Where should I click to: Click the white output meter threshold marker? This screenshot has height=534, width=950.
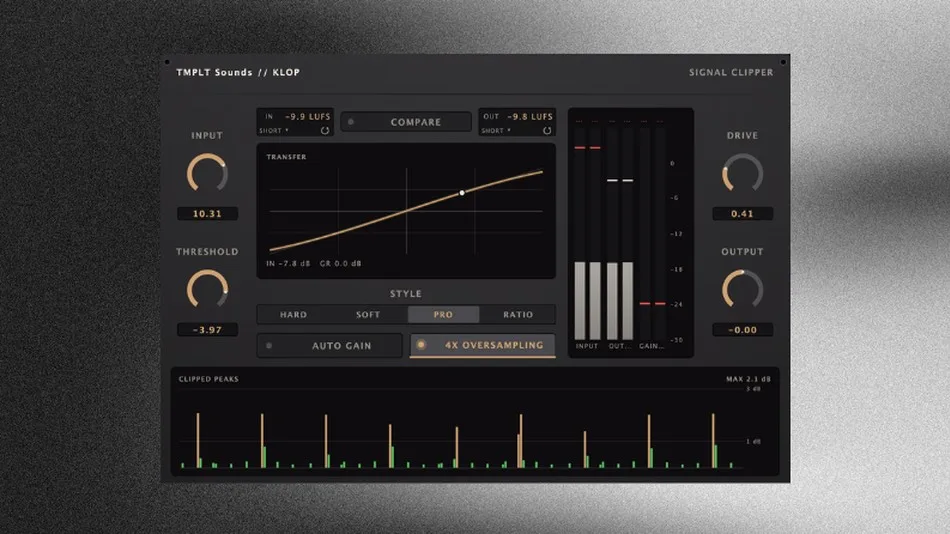(620, 180)
